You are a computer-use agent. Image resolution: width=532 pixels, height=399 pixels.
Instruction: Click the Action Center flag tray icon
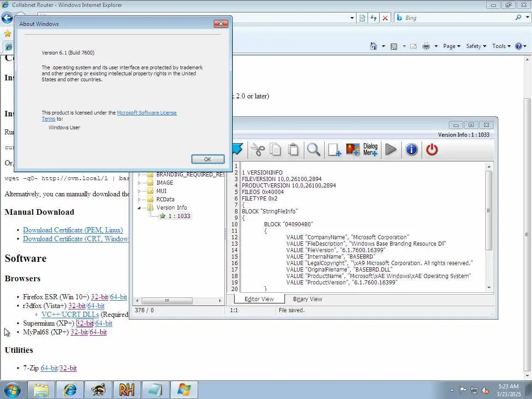[x=462, y=391]
